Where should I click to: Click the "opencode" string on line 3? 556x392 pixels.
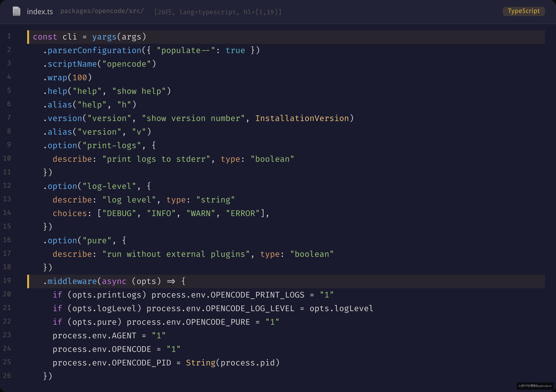[x=127, y=64]
